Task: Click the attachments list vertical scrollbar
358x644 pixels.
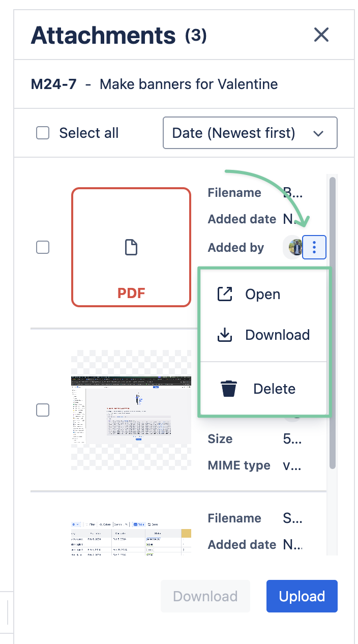Action: [333, 320]
